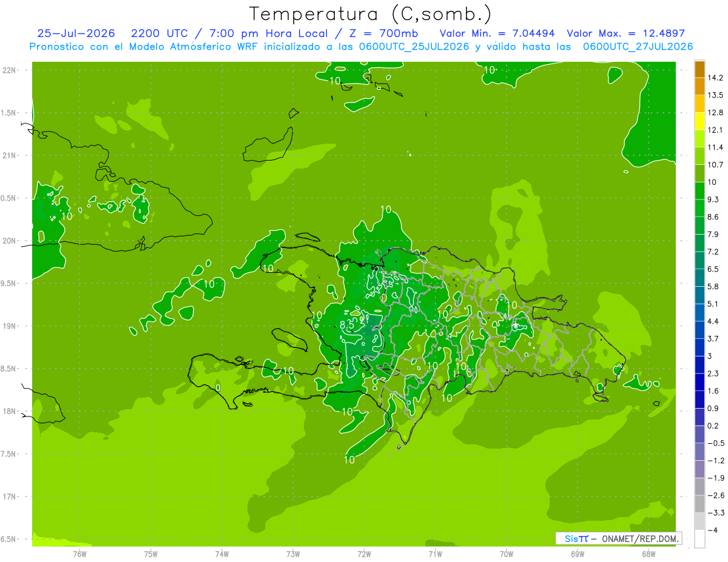This screenshot has height=562, width=728.
Task: Click the color bar label "5.1"
Action: pos(713,304)
